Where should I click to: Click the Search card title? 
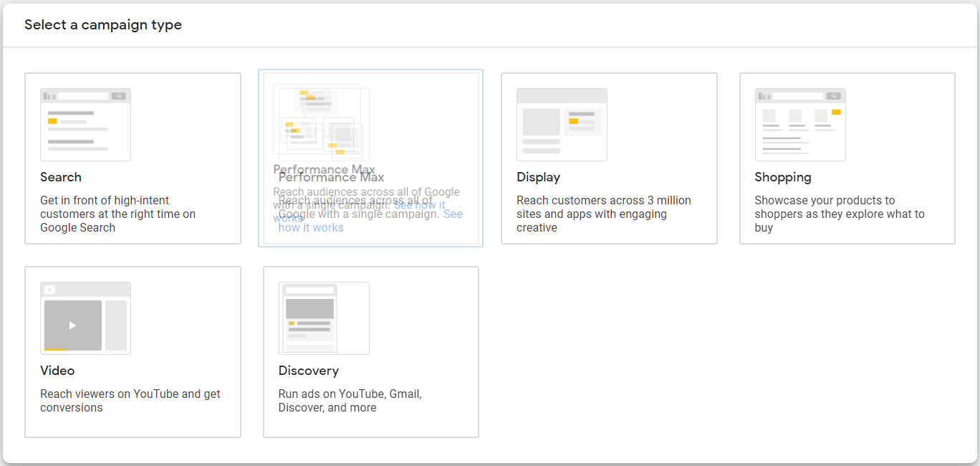tap(61, 177)
